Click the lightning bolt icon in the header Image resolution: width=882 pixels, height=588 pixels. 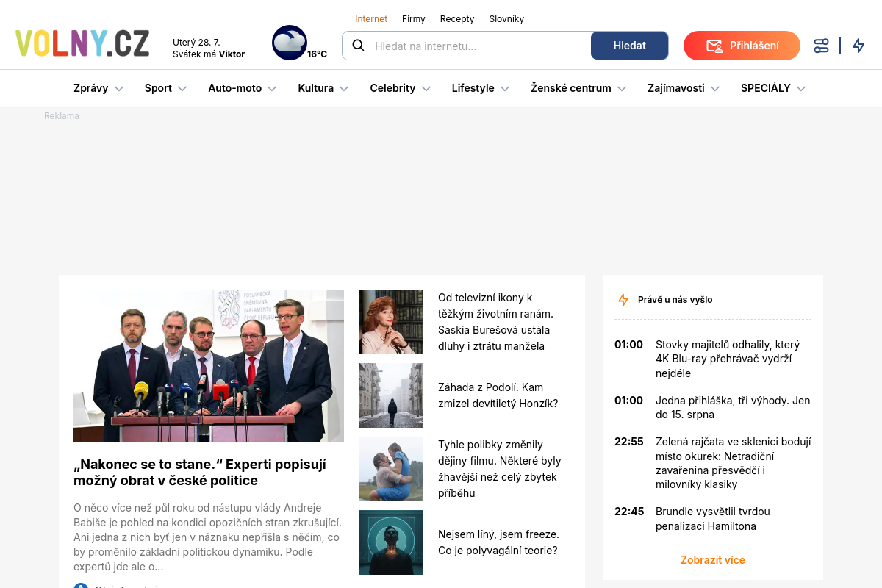point(858,46)
